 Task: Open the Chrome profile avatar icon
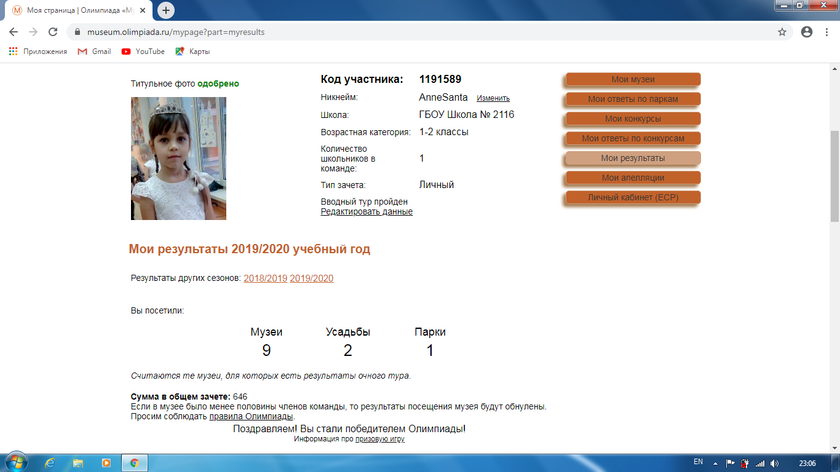(x=806, y=31)
